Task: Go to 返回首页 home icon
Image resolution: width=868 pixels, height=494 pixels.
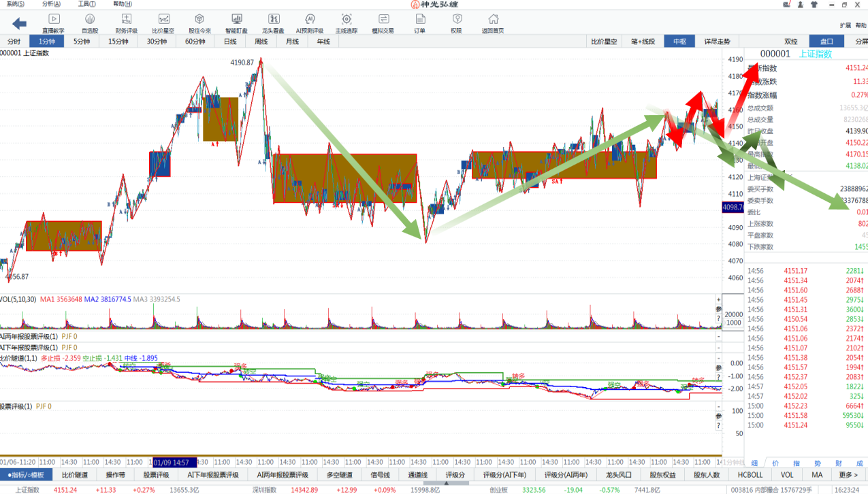Action: coord(493,23)
